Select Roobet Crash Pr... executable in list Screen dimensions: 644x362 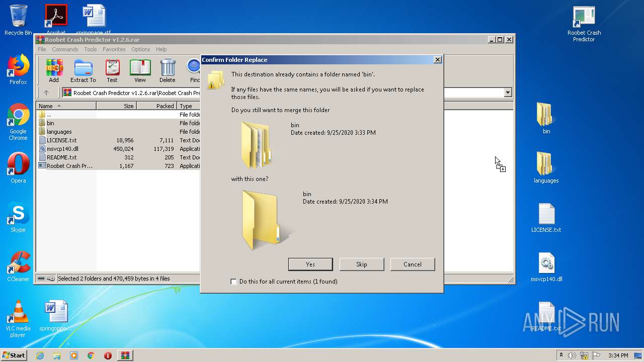tap(118, 166)
